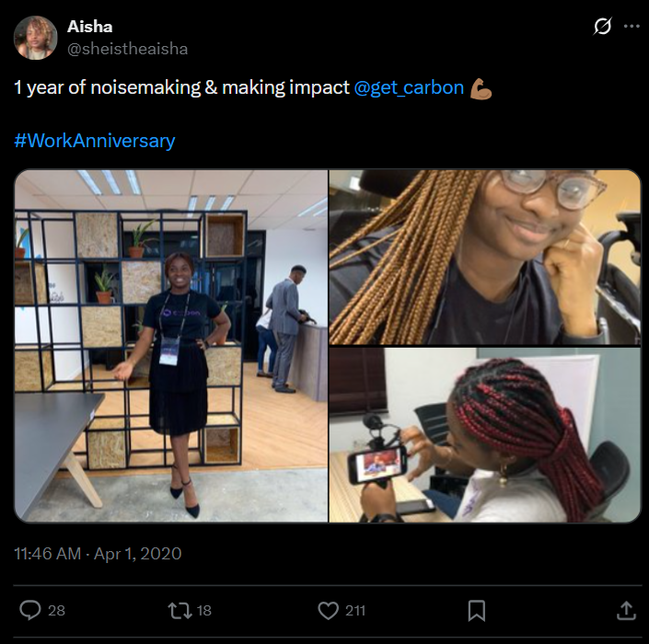Bookmark this tweet
649x644 pixels.
(477, 611)
